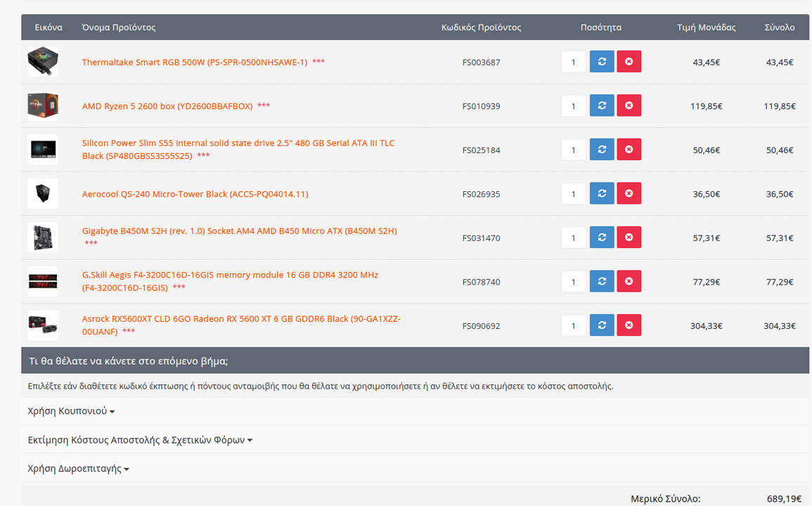Select product code FS078740
Image resolution: width=812 pixels, height=506 pixels.
[481, 283]
